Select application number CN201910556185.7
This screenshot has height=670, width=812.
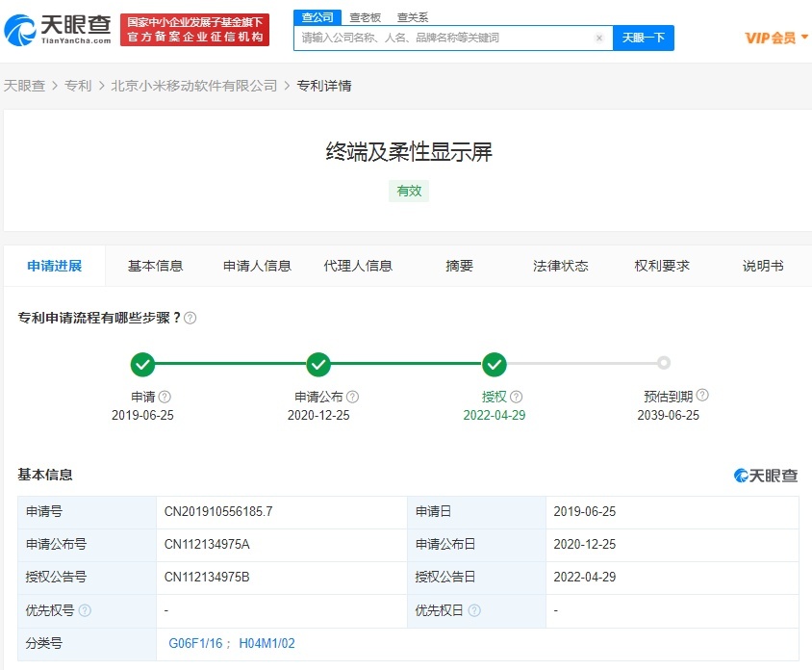(x=218, y=511)
